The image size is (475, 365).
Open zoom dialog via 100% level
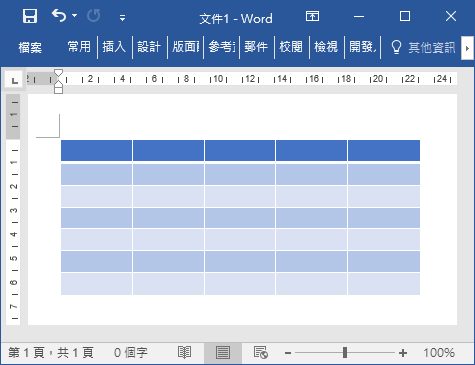click(439, 353)
